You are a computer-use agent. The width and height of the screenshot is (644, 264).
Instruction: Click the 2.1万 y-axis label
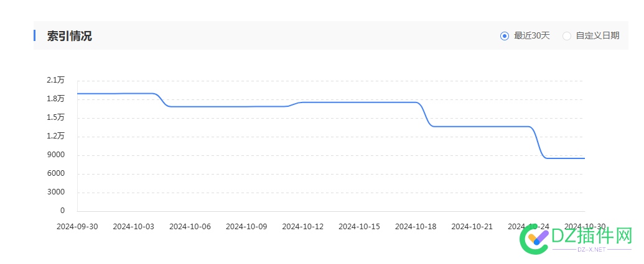(x=55, y=80)
